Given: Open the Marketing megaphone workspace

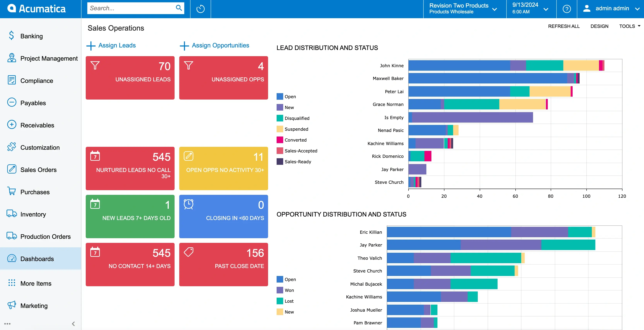Looking at the screenshot, I should coord(34,306).
